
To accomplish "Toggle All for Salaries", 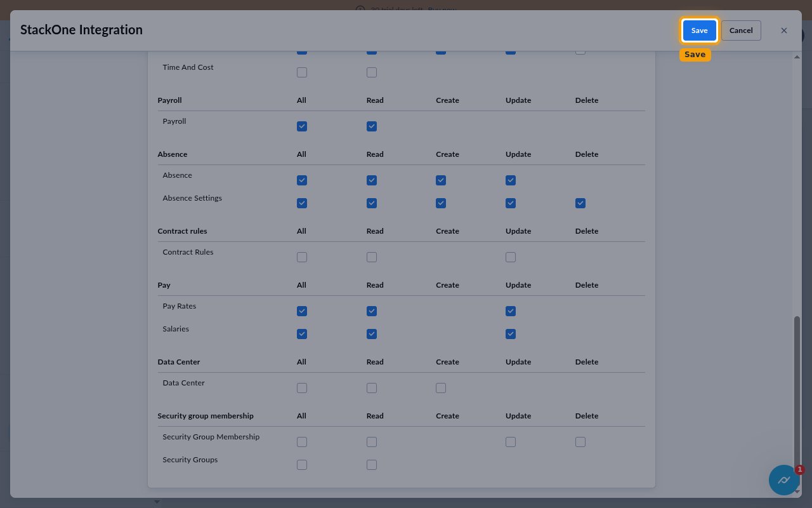I will 302,334.
